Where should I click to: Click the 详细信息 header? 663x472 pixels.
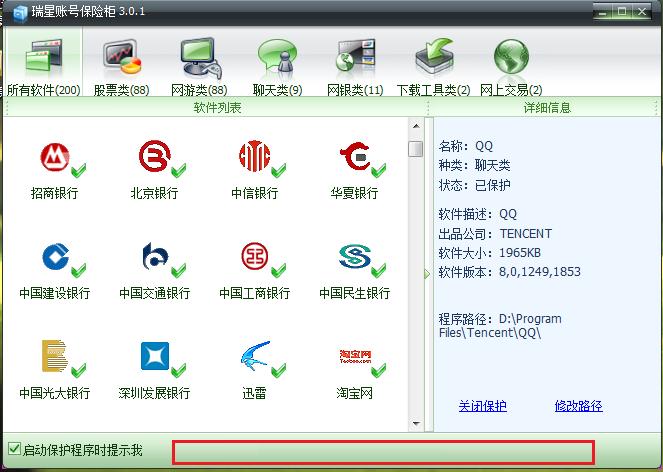(x=547, y=107)
